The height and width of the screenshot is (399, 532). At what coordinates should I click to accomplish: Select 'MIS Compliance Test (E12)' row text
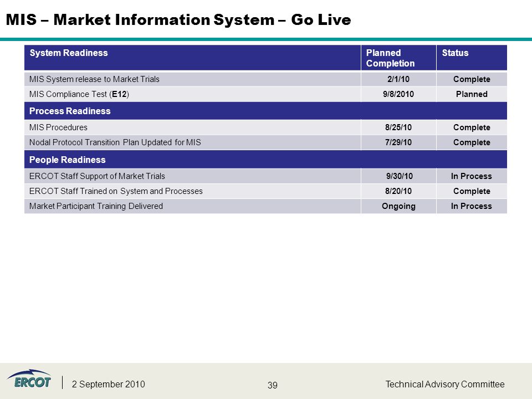[79, 94]
